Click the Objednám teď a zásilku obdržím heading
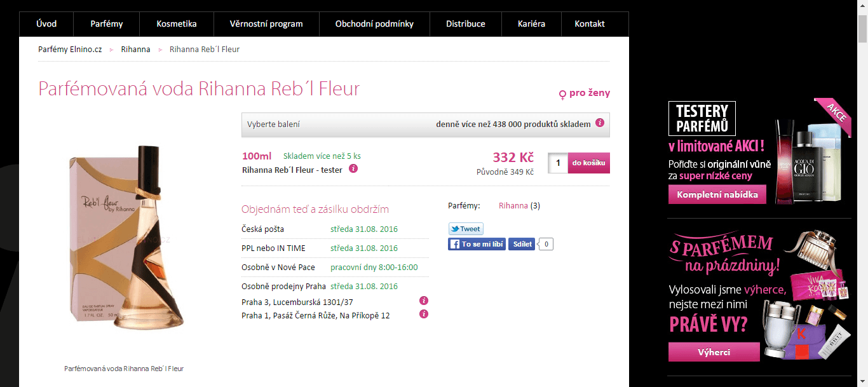The height and width of the screenshot is (387, 868). 315,209
